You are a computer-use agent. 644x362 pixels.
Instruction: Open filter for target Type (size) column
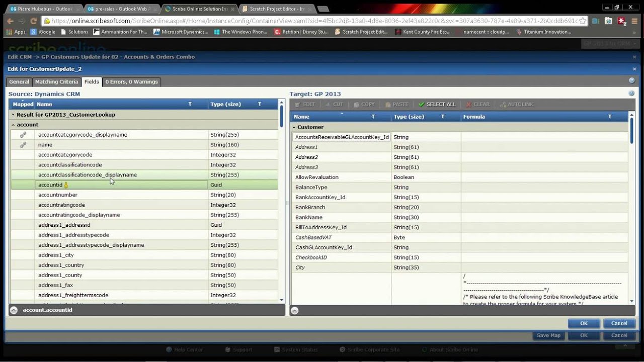coord(443,117)
